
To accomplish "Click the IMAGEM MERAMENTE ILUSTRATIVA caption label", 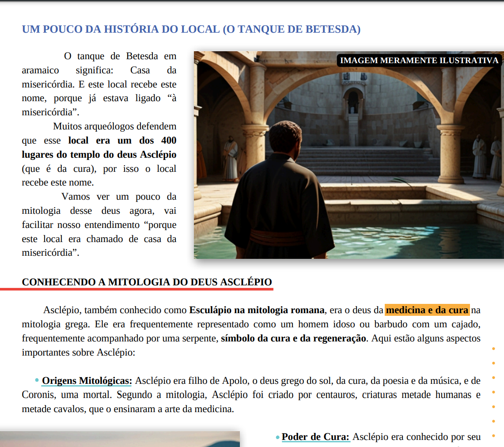I will (x=418, y=60).
